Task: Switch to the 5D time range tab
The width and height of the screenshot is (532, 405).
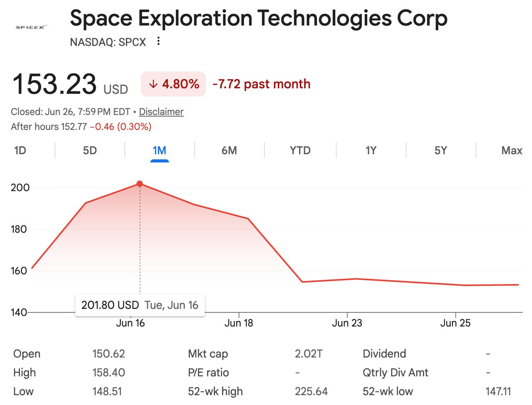Action: (90, 150)
